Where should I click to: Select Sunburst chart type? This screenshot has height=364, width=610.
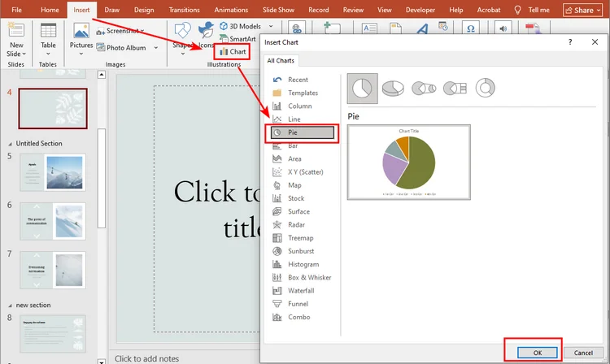tap(303, 251)
